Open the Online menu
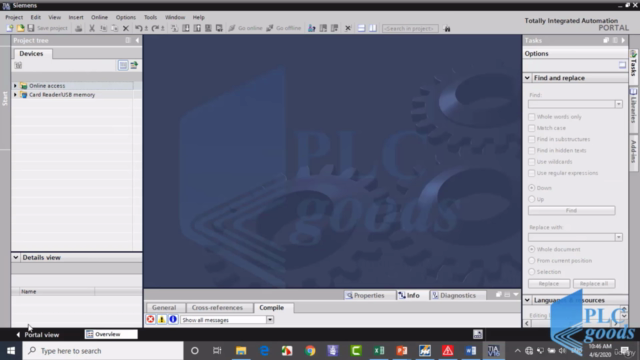Viewport: 640px width, 360px height. click(99, 17)
